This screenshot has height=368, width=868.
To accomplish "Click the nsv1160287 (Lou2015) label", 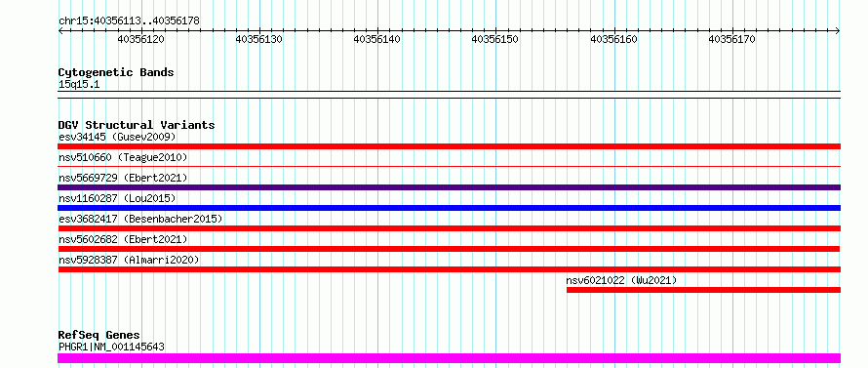I will pyautogui.click(x=117, y=198).
